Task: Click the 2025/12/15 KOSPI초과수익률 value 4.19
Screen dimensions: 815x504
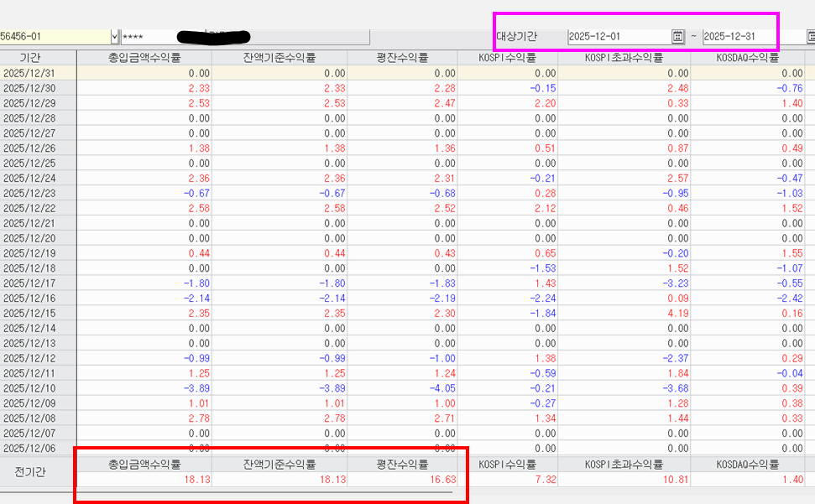Action: (678, 314)
